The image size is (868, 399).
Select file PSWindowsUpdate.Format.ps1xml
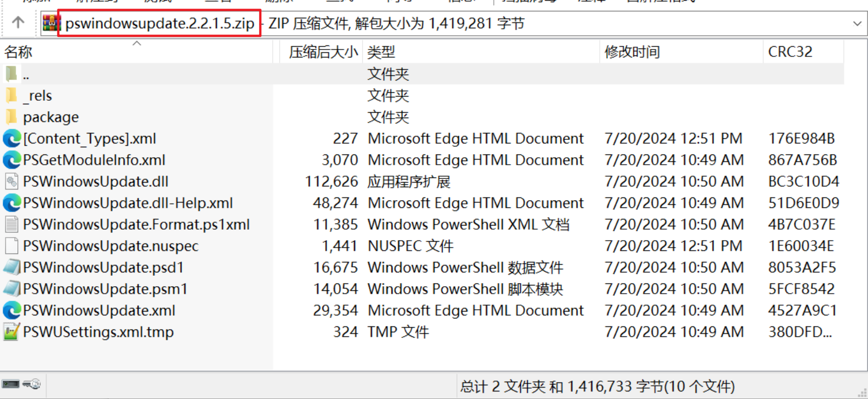click(136, 225)
